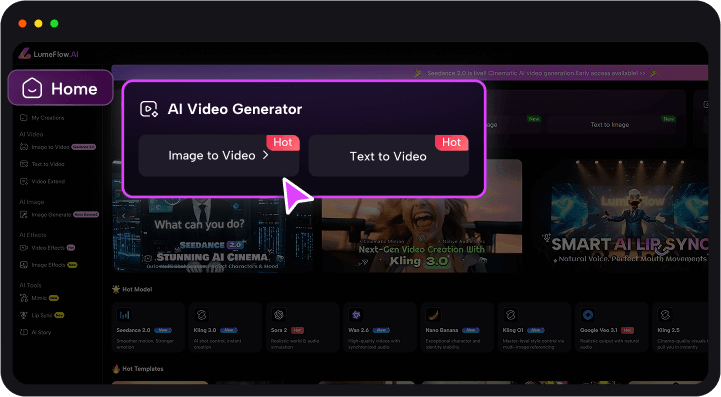Select Text to Video in sidebar
Viewport: 721px width, 397px height.
coord(42,164)
